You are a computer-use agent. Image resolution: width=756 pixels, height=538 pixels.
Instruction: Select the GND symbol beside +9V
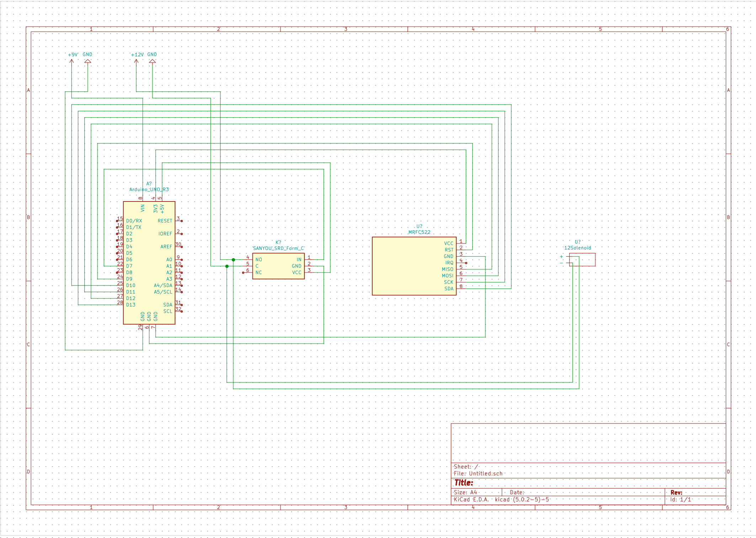coord(87,60)
